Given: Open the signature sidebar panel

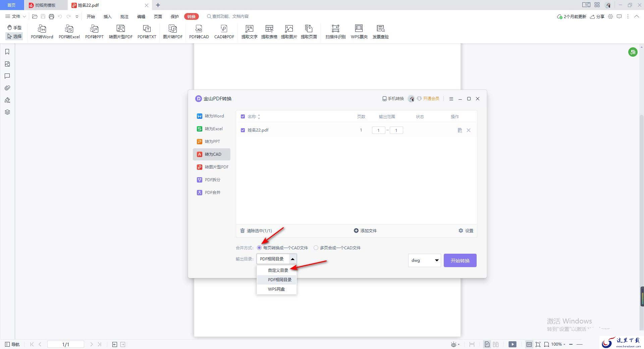Looking at the screenshot, I should click(x=7, y=100).
